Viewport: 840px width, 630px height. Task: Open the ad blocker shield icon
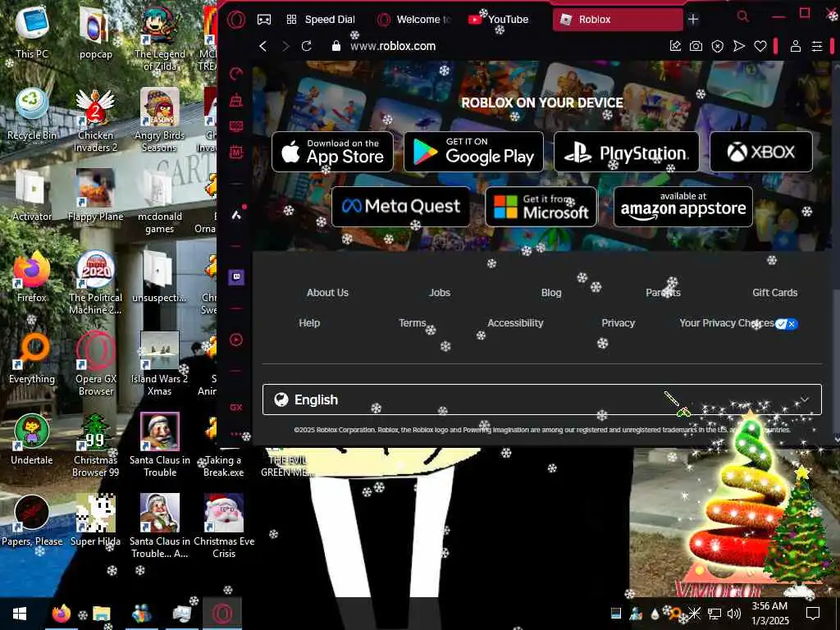coord(717,46)
